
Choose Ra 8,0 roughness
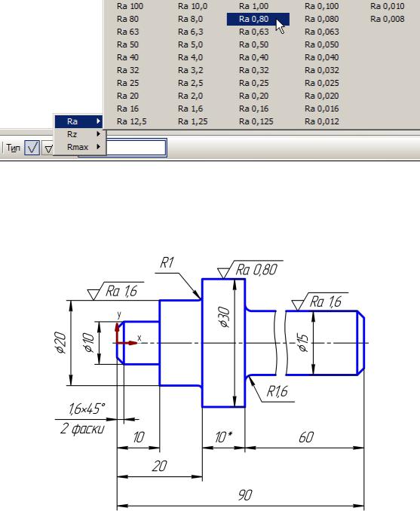click(191, 20)
